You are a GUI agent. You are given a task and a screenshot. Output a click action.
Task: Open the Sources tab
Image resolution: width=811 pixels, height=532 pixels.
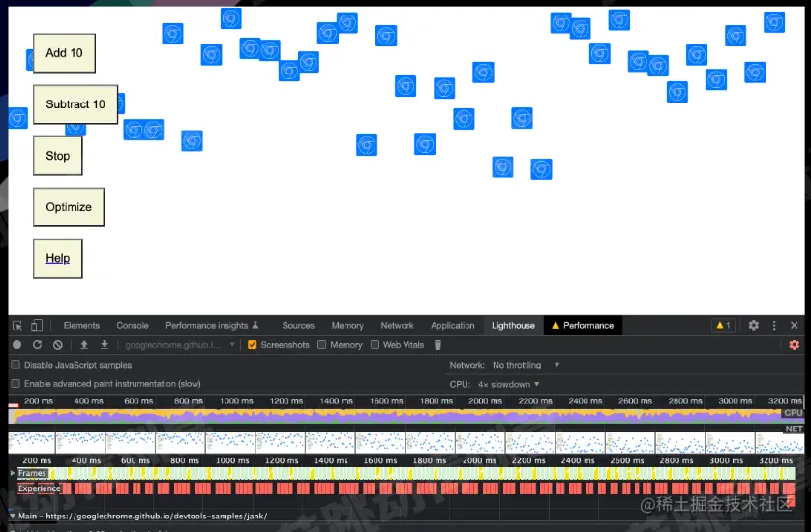tap(298, 325)
